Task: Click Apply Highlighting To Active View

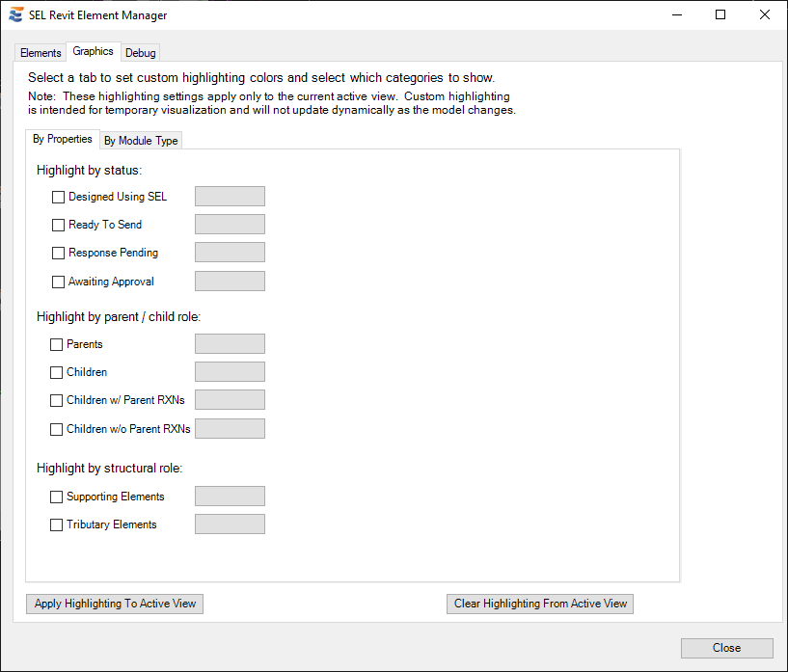Action: [115, 604]
